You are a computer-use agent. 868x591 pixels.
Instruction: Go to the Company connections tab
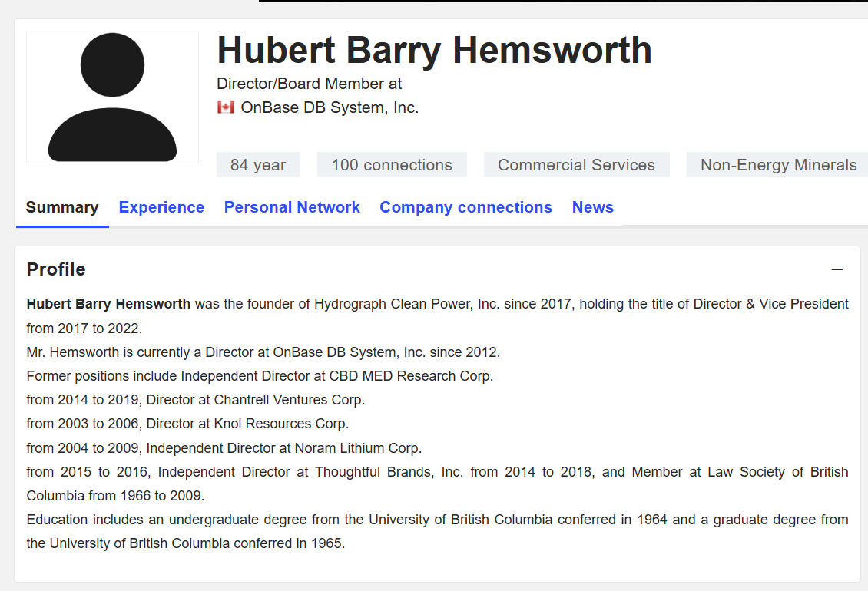pyautogui.click(x=465, y=207)
